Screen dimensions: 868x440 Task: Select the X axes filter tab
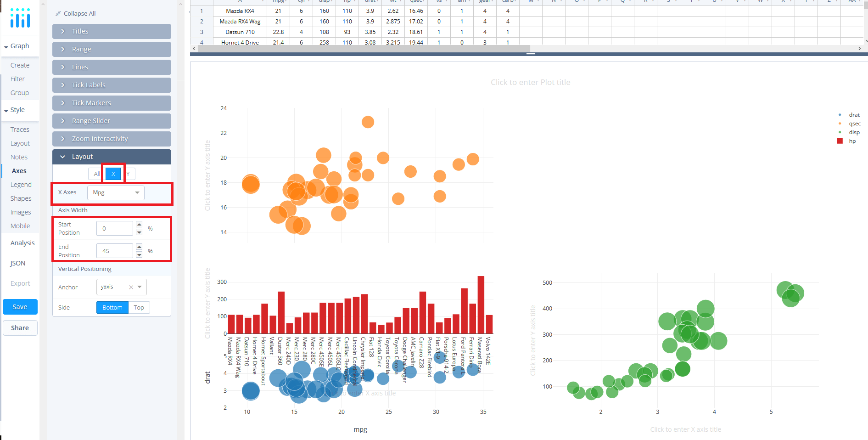(x=112, y=174)
